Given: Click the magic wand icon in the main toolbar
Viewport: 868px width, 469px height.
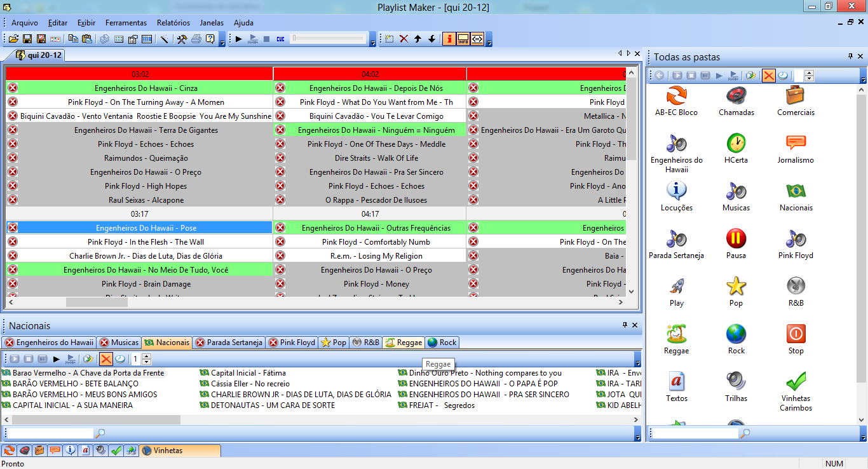Looking at the screenshot, I should pos(164,39).
